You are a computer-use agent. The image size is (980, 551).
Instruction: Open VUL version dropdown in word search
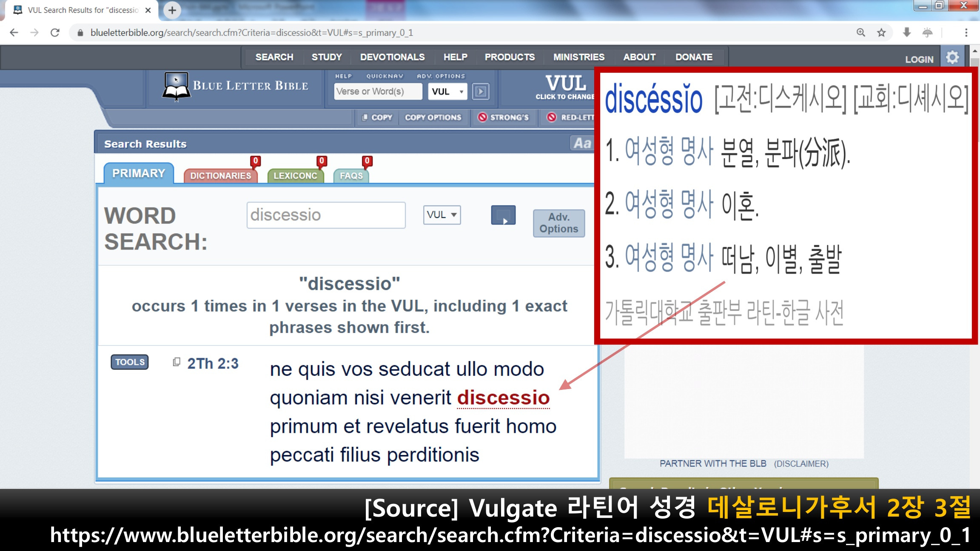coord(442,215)
